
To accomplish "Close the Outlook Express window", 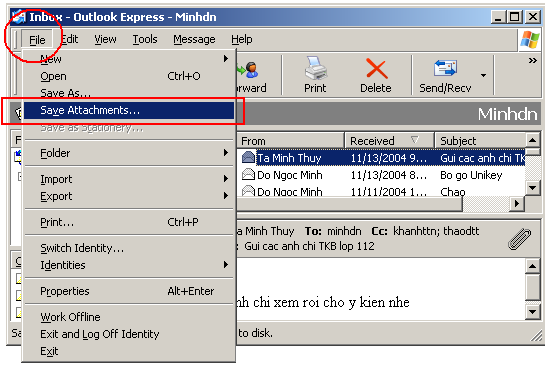I will [532, 17].
